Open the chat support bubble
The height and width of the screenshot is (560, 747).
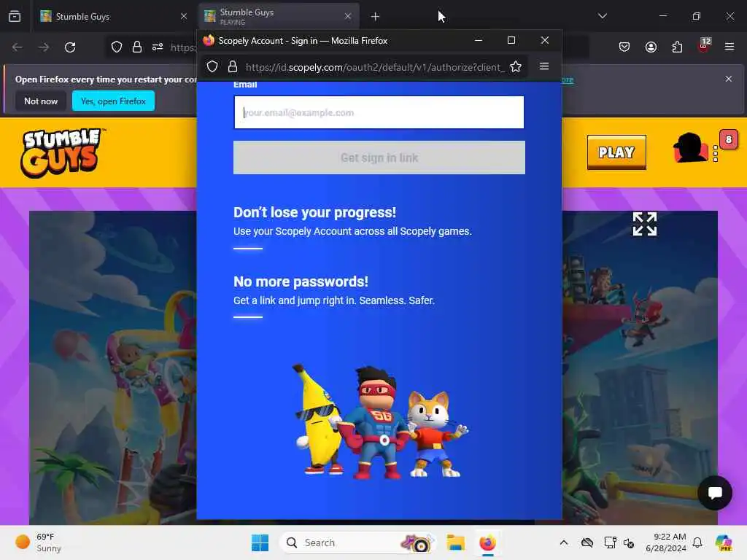[715, 492]
